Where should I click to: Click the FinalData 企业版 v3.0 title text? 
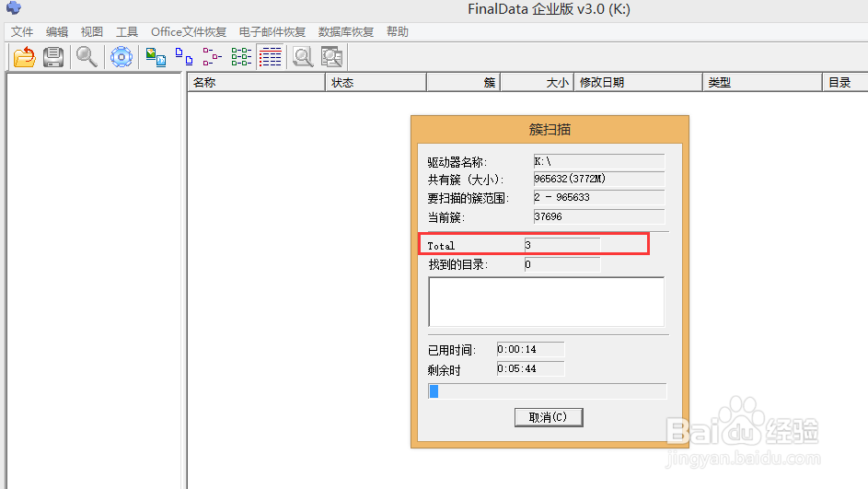[550, 9]
